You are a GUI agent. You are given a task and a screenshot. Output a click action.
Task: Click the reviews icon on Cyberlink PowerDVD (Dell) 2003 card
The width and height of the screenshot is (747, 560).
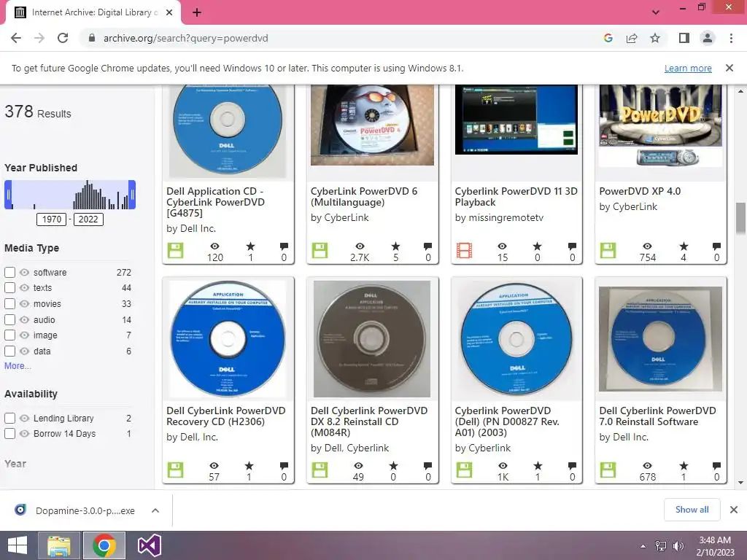tap(572, 466)
